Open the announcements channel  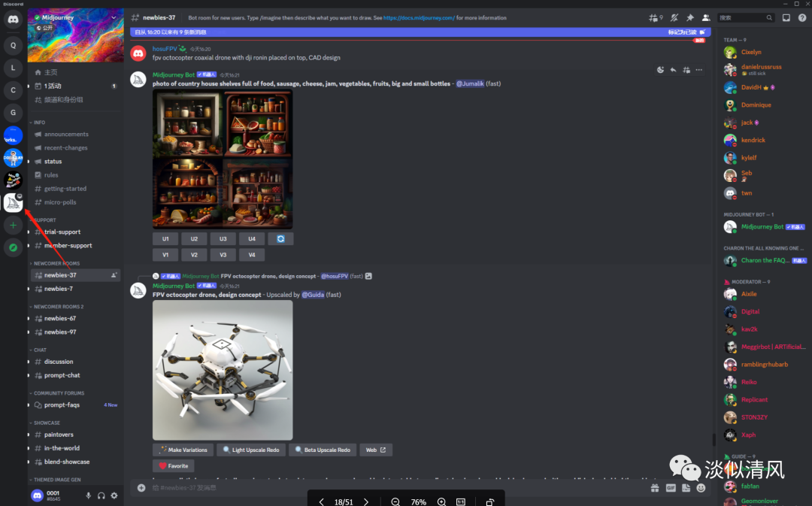pos(66,135)
